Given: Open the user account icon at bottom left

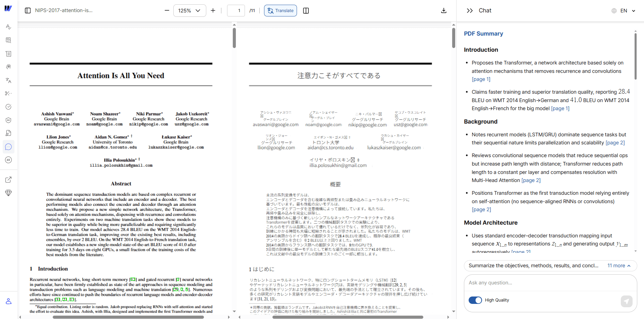Looking at the screenshot, I should (8, 302).
